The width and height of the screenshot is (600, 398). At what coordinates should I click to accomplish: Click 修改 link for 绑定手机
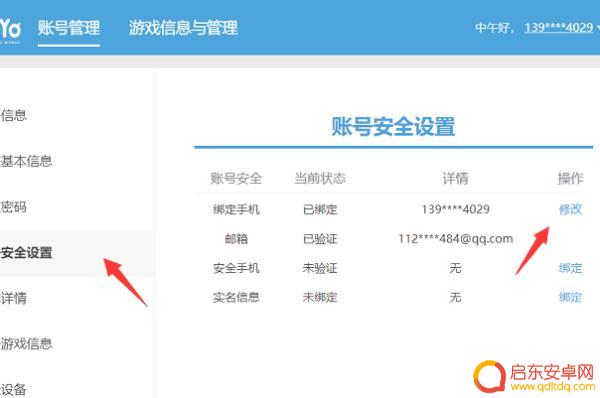pos(570,209)
